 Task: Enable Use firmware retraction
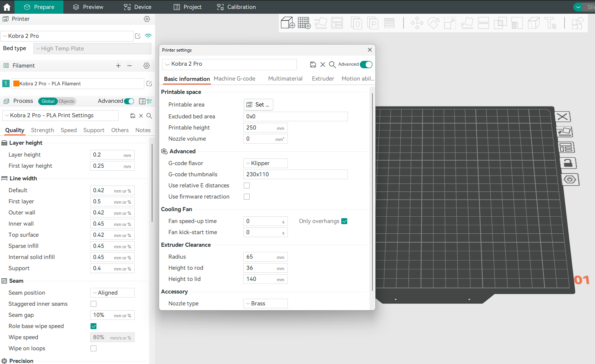coord(247,197)
